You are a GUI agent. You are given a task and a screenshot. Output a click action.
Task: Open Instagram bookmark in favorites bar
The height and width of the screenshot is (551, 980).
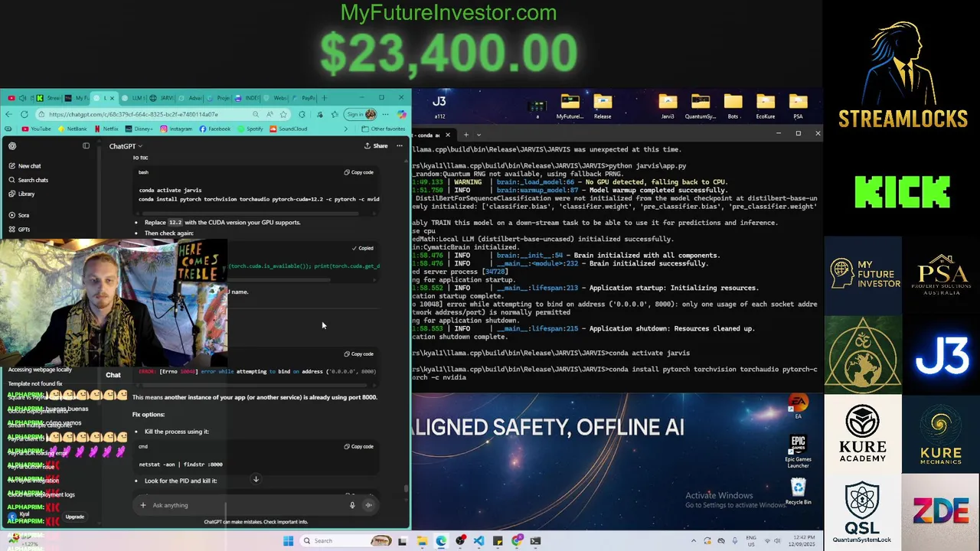(x=176, y=129)
